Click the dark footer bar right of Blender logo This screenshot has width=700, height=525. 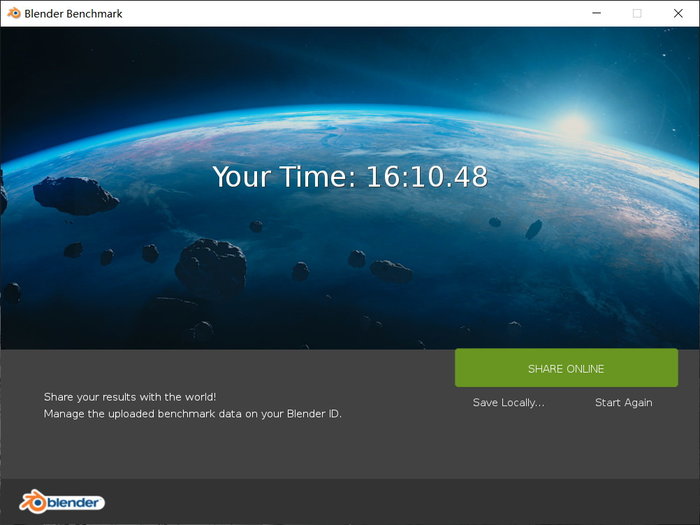400,502
